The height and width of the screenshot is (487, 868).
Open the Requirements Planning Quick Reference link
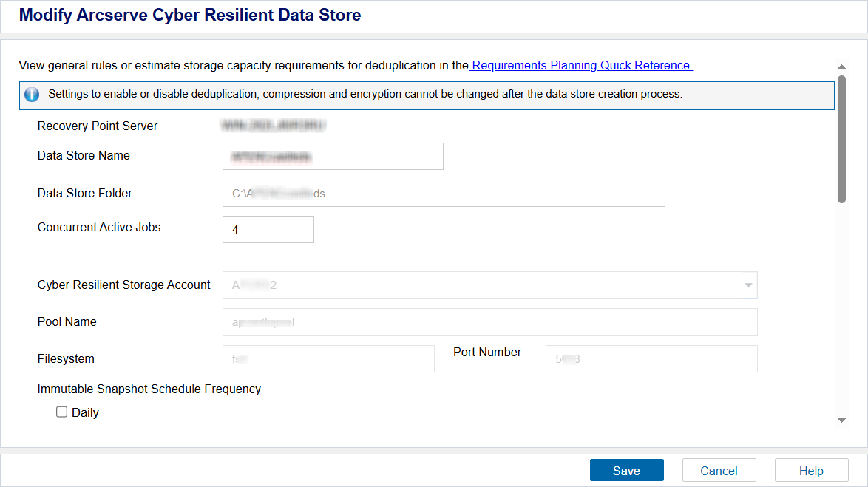coord(581,65)
